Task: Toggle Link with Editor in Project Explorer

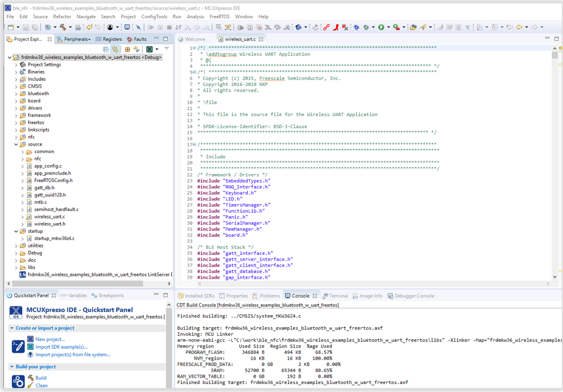Action: click(x=115, y=49)
